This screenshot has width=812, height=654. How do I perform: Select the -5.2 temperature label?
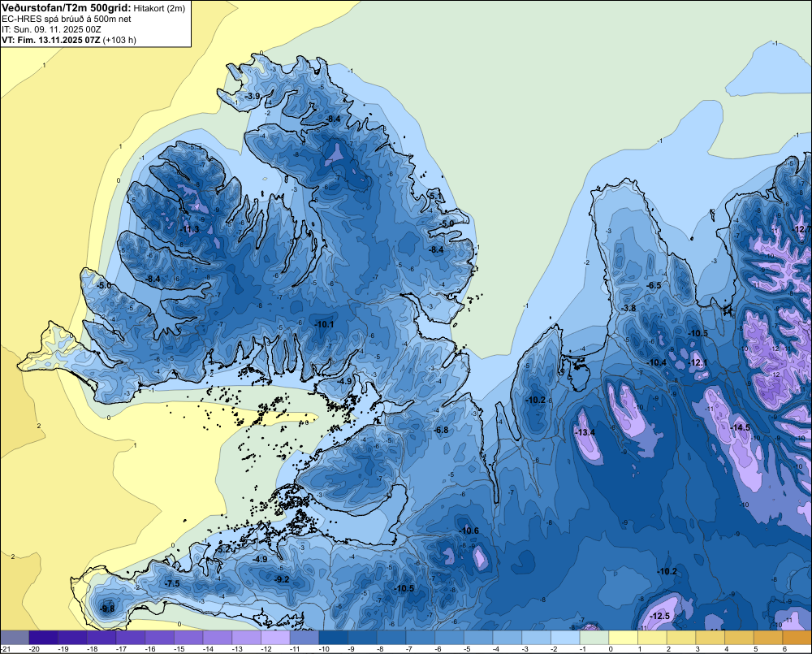[x=224, y=549]
